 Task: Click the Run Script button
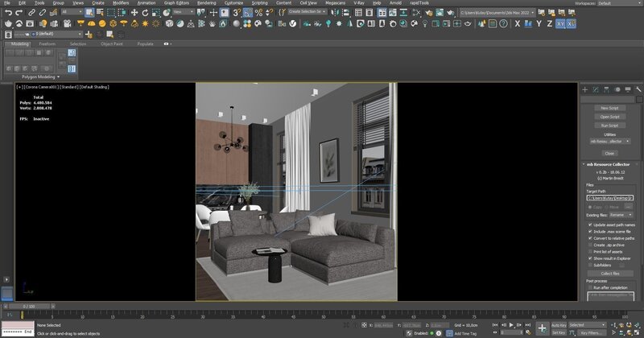(609, 126)
